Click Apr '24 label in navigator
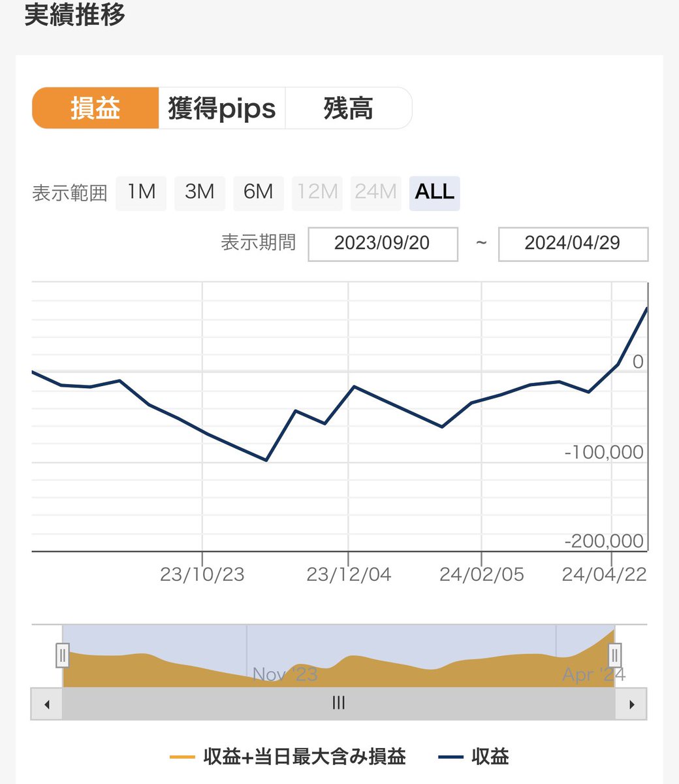Screen dimensions: 679x784 point(594,674)
